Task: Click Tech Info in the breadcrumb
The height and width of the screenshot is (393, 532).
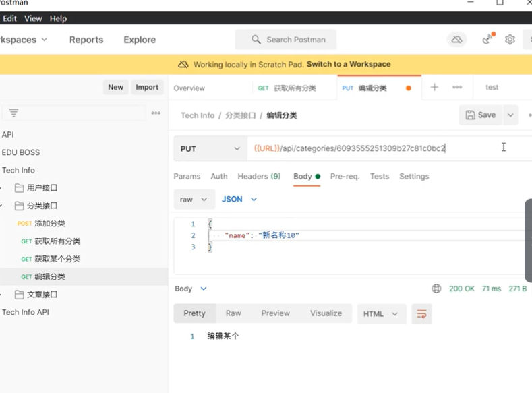Action: 198,115
